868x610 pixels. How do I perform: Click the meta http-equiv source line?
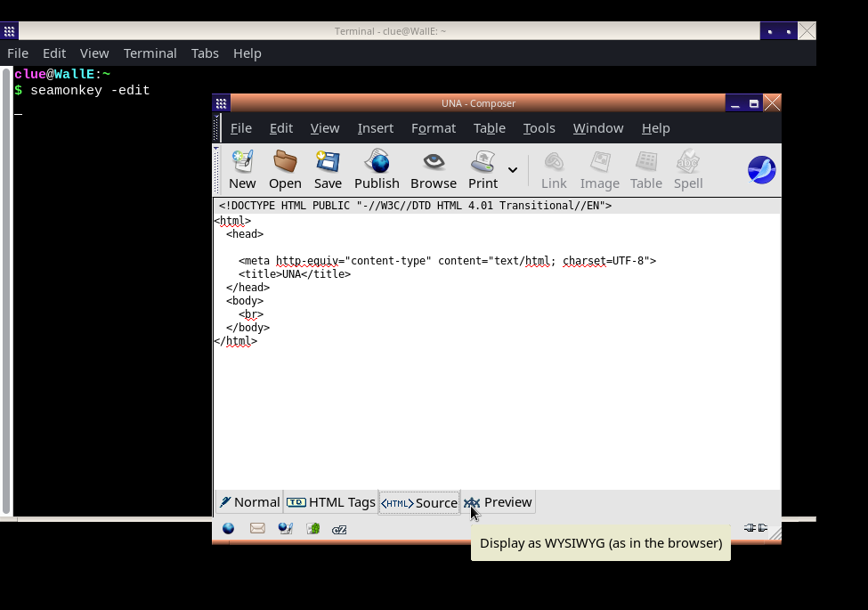pos(447,261)
